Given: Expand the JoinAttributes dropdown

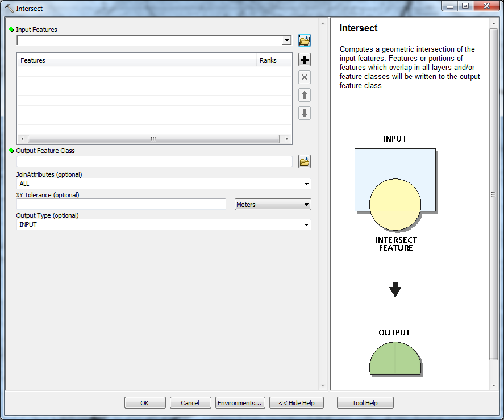Looking at the screenshot, I should 306,184.
